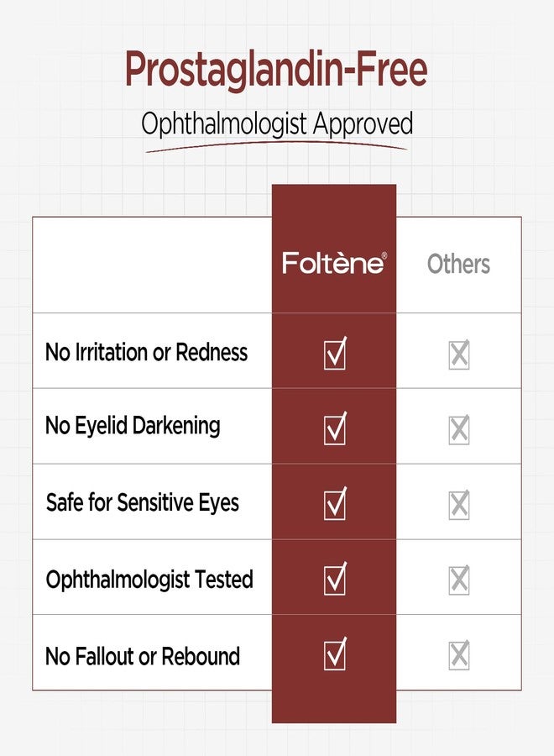Select the No Irritation or Redness label
Image resolution: width=554 pixels, height=756 pixels.
click(146, 352)
